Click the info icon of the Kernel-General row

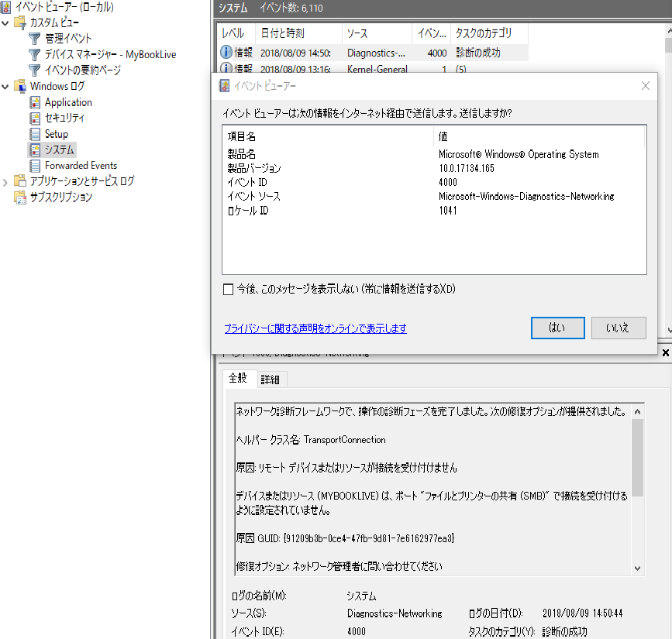coord(226,67)
